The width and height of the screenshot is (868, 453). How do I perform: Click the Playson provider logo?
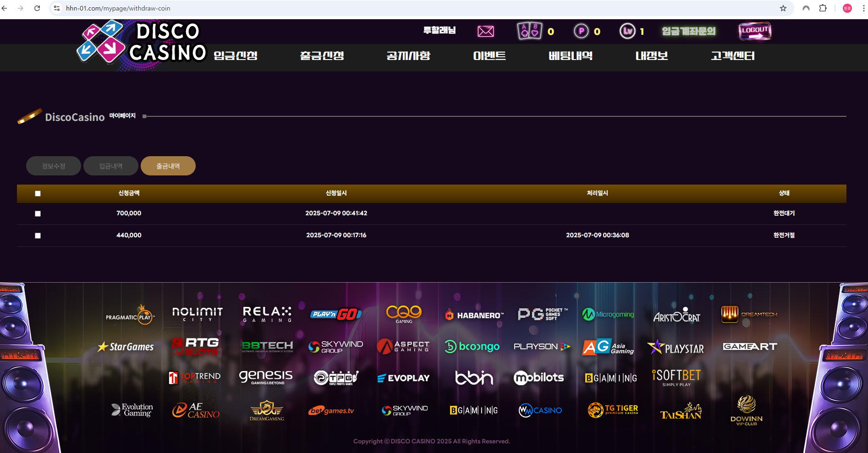(x=542, y=347)
